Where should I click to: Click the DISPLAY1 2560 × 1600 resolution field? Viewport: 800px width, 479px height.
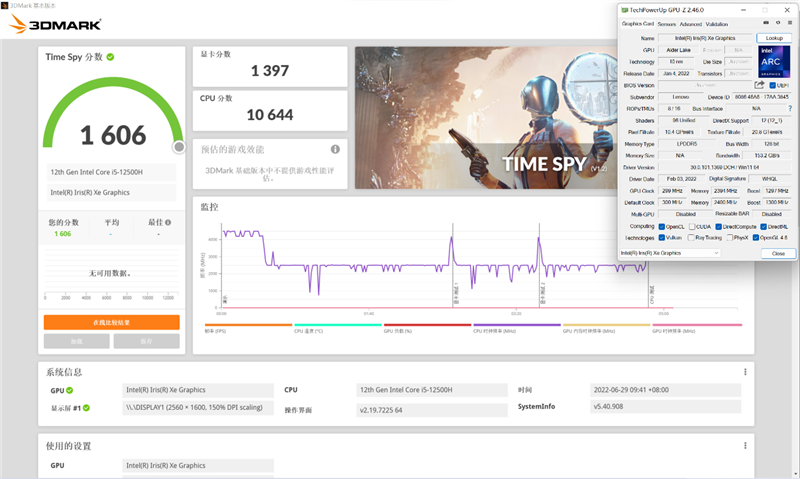point(198,408)
